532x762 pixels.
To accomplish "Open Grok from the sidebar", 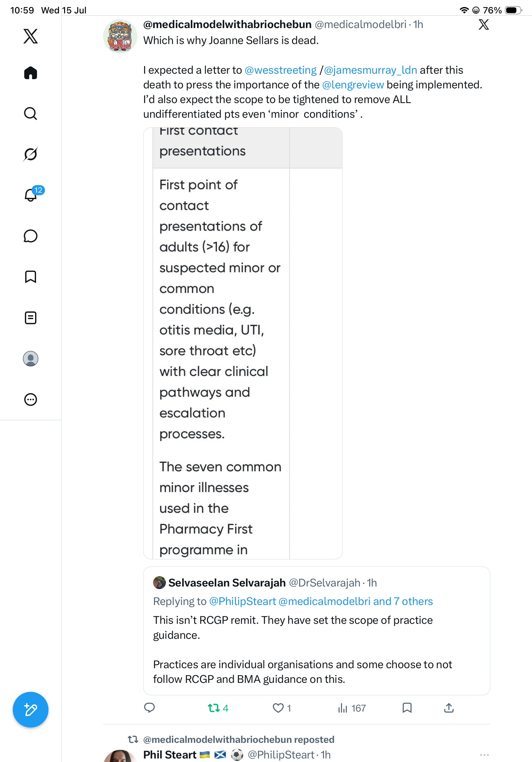I will pos(31,154).
